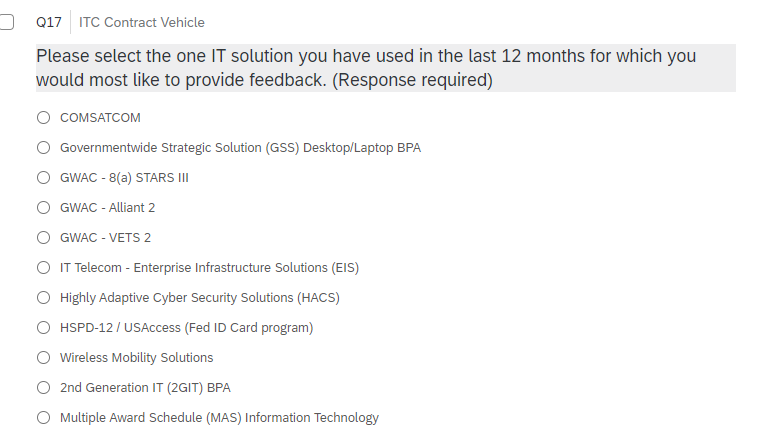Select the COMSATCOM radio option
The height and width of the screenshot is (447, 769).
[x=43, y=117]
